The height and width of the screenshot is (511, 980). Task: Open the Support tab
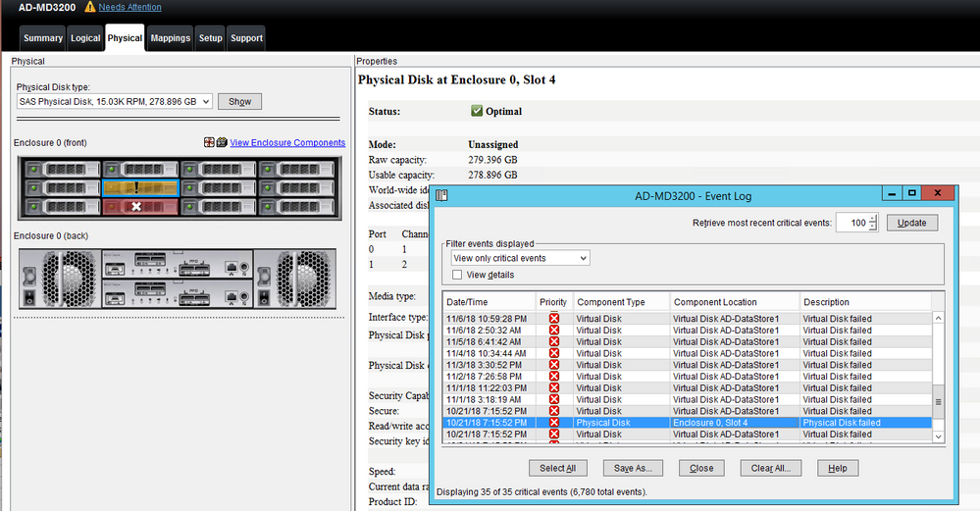(x=246, y=38)
